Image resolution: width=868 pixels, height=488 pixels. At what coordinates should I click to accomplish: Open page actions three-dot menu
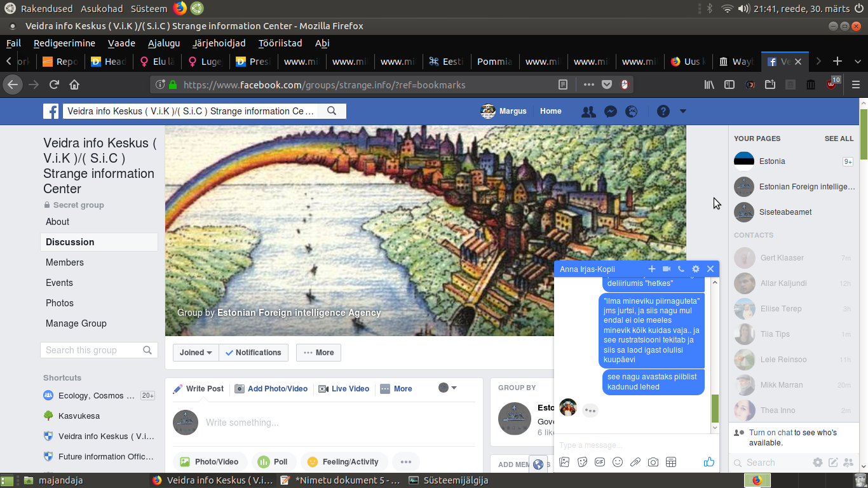tap(588, 85)
